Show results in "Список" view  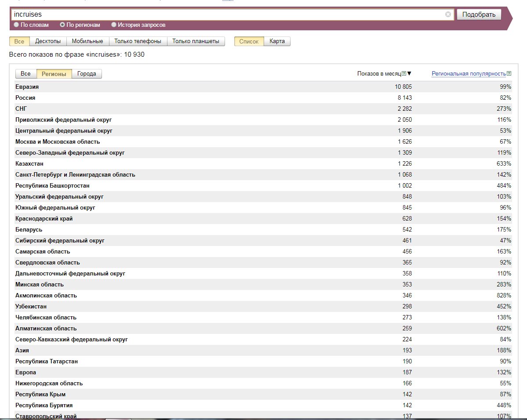pos(249,41)
